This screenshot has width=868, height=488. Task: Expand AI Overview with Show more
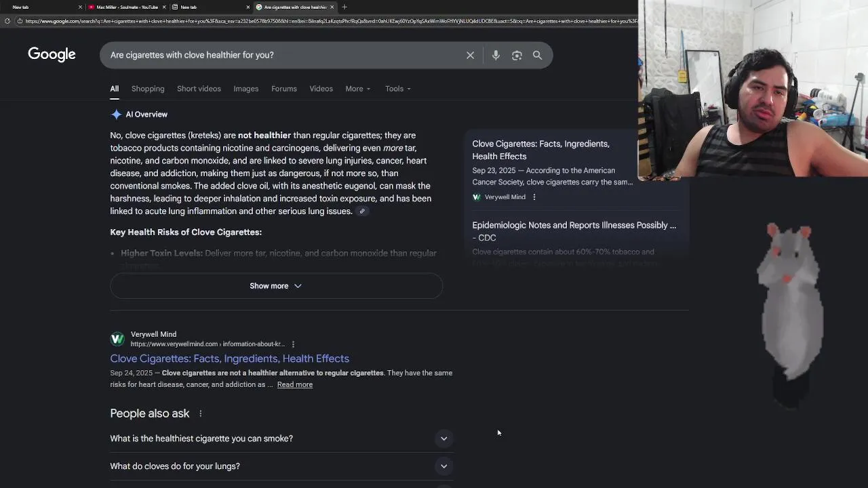coord(276,286)
